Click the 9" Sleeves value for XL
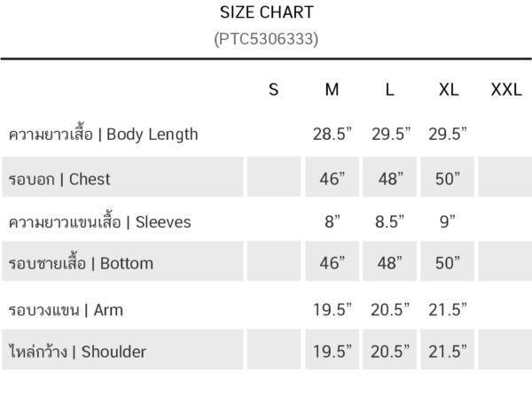This screenshot has width=532, height=395. click(447, 222)
